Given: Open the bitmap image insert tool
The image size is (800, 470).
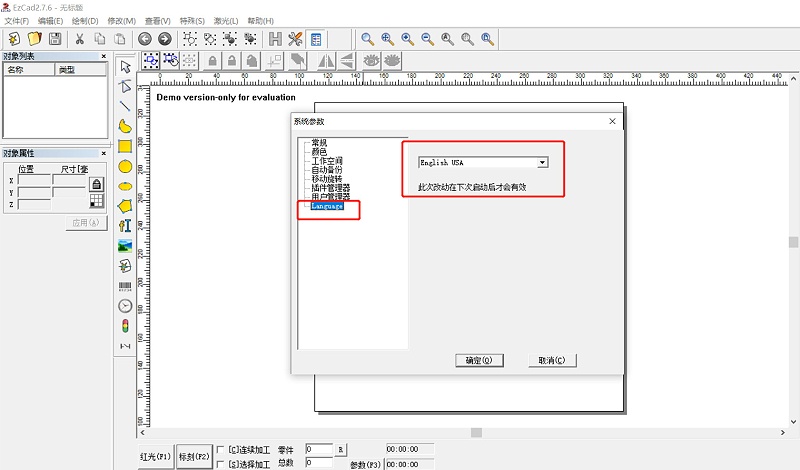Looking at the screenshot, I should [x=125, y=245].
